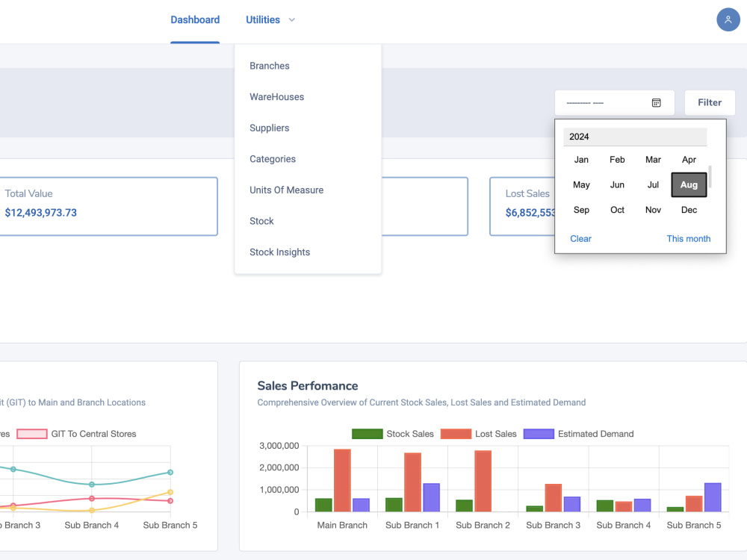Open the calendar picker icon
This screenshot has width=747, height=560.
pyautogui.click(x=656, y=103)
